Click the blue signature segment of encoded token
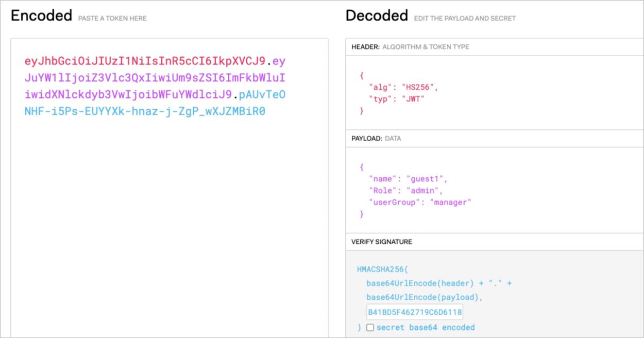644x338 pixels. click(x=145, y=112)
